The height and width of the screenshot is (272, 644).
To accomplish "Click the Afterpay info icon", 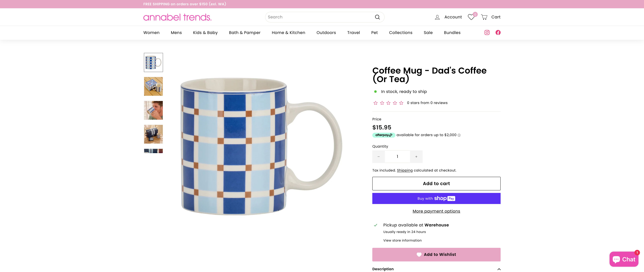I will tap(459, 135).
